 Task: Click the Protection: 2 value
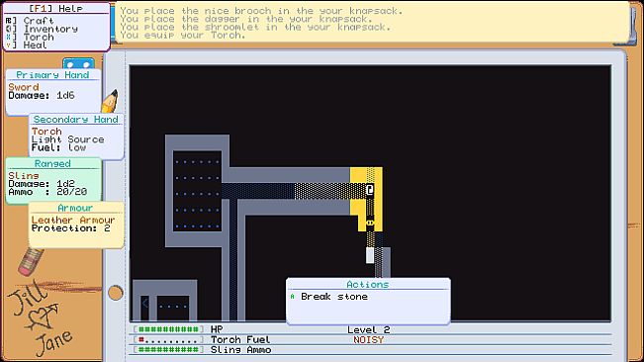(x=70, y=228)
